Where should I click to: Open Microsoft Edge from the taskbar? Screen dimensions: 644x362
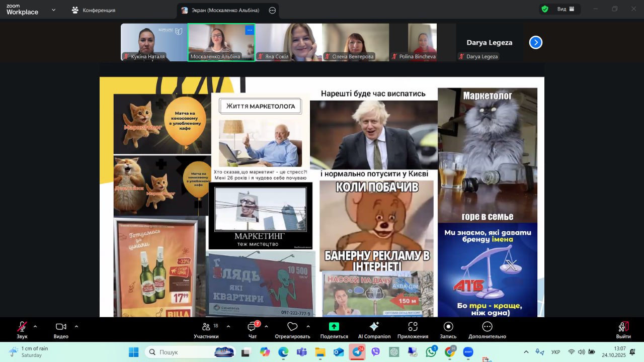[x=283, y=352]
